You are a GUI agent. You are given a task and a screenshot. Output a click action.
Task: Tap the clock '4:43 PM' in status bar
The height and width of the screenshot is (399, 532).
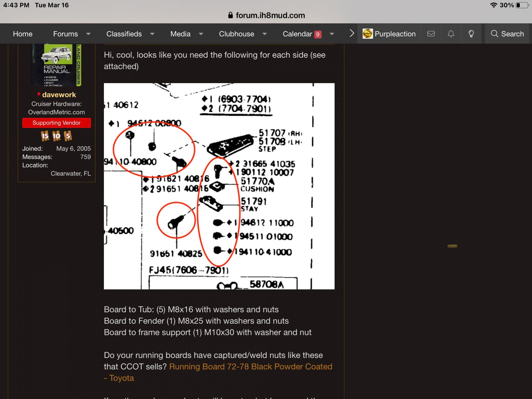[x=16, y=5]
